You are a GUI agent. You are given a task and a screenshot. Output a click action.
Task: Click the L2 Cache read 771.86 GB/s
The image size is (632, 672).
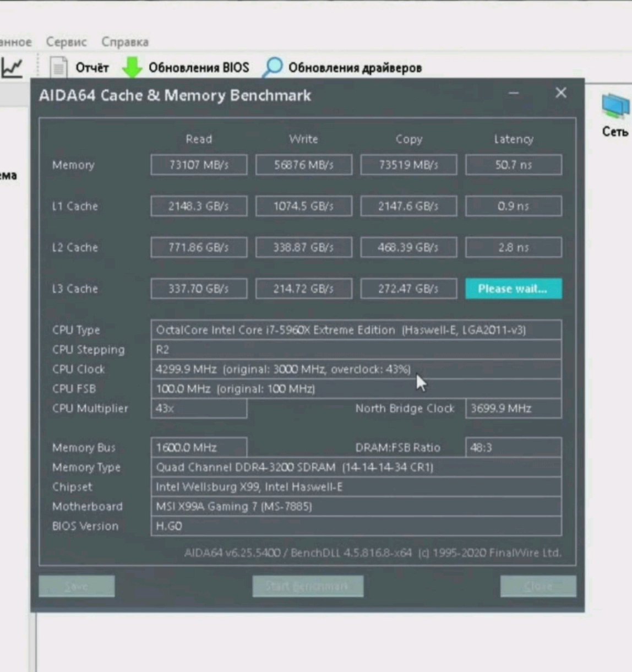[x=199, y=247]
